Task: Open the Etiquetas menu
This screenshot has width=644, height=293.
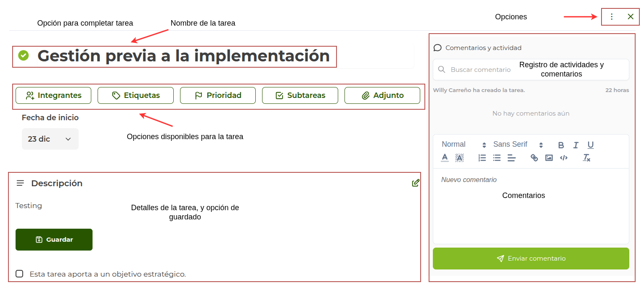Action: [x=135, y=95]
